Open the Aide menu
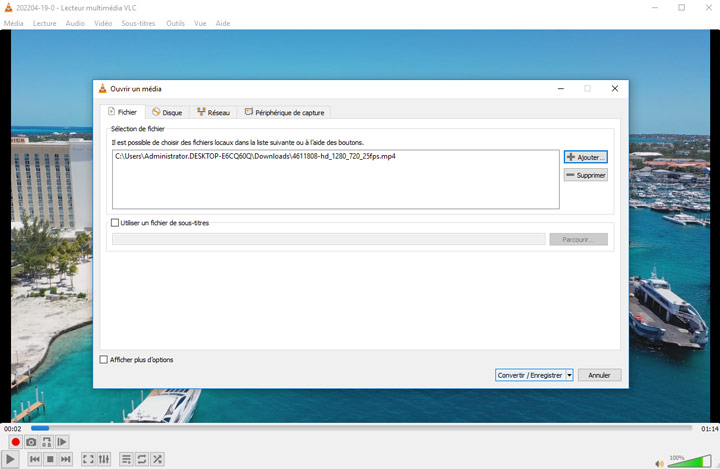The width and height of the screenshot is (720, 469). coord(223,23)
